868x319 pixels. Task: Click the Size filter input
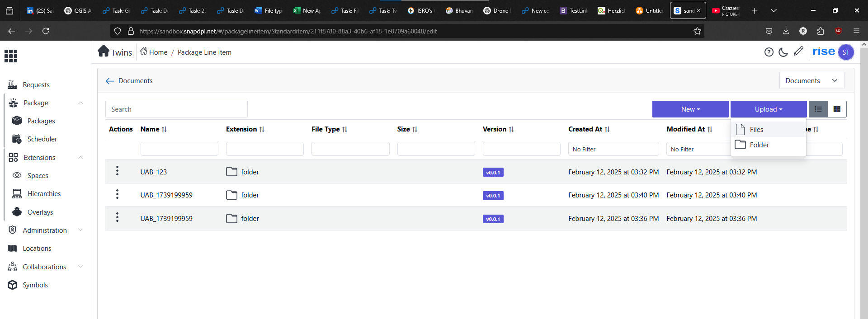(436, 149)
